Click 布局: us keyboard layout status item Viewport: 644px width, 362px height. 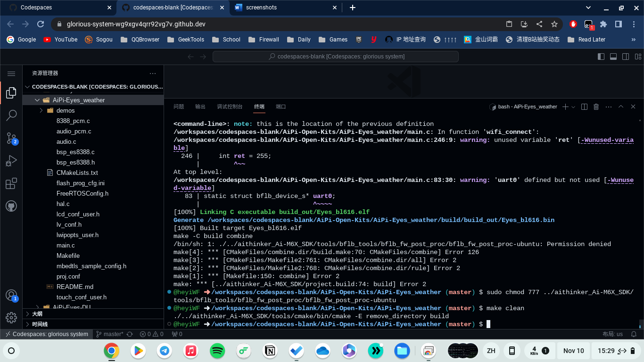coord(612,334)
